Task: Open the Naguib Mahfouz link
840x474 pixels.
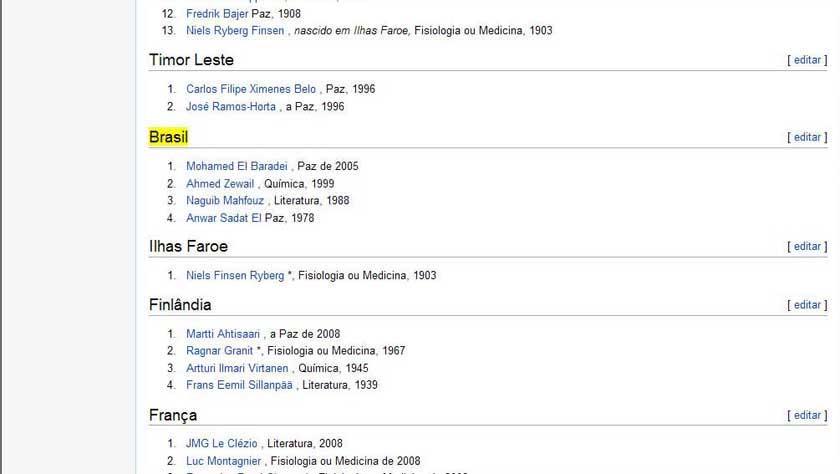Action: (x=225, y=200)
